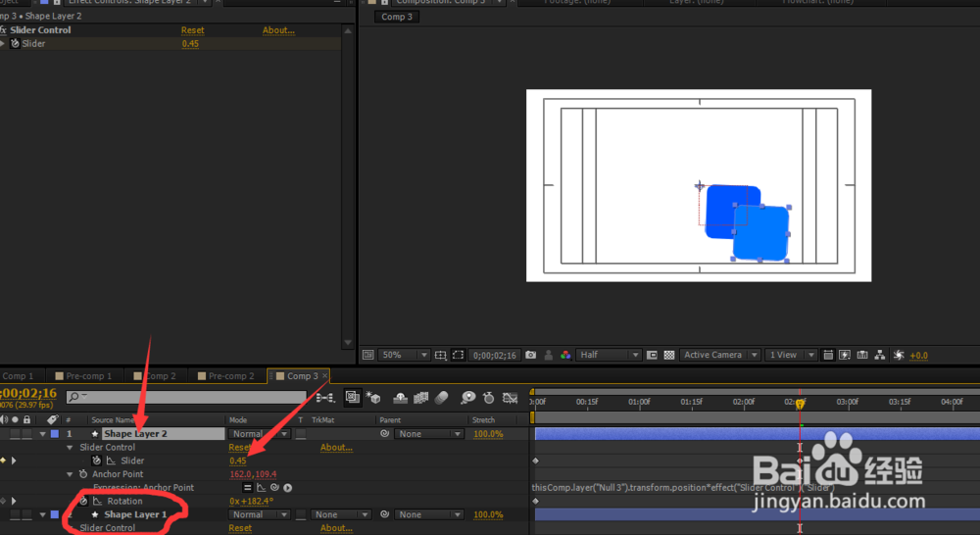Toggle the Rotation stopwatch
Image resolution: width=980 pixels, height=535 pixels.
click(x=83, y=502)
